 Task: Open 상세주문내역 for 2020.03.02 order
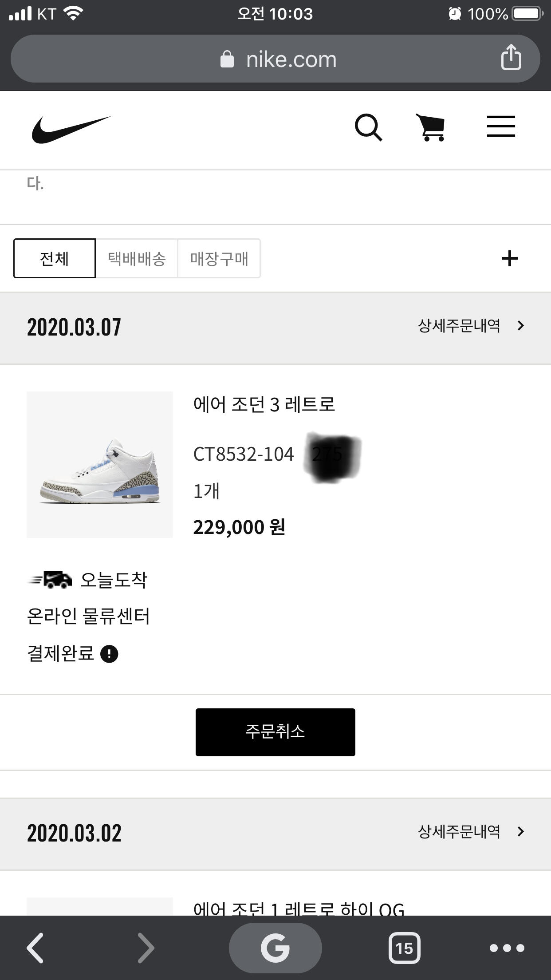(x=471, y=832)
